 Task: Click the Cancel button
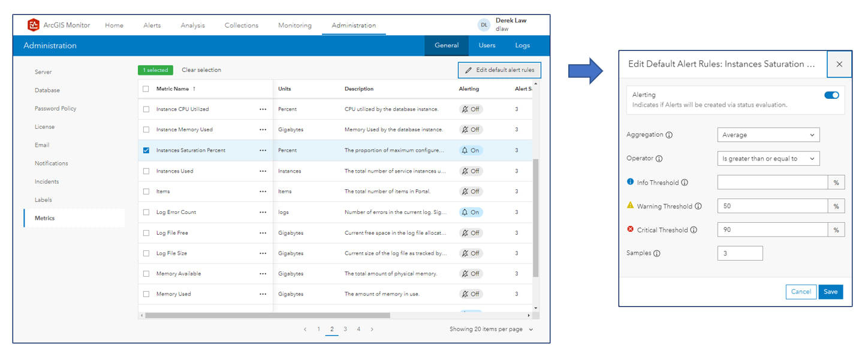801,292
